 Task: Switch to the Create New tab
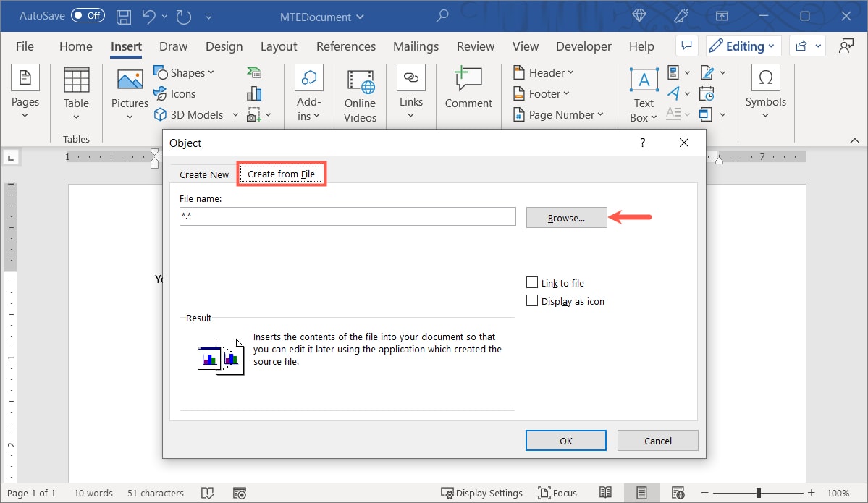[x=203, y=174]
